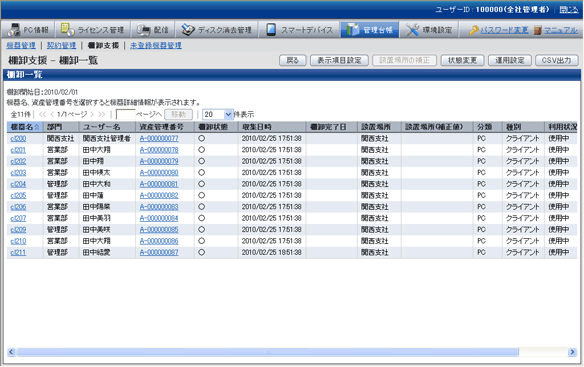Click the 部門 column header

(x=61, y=127)
